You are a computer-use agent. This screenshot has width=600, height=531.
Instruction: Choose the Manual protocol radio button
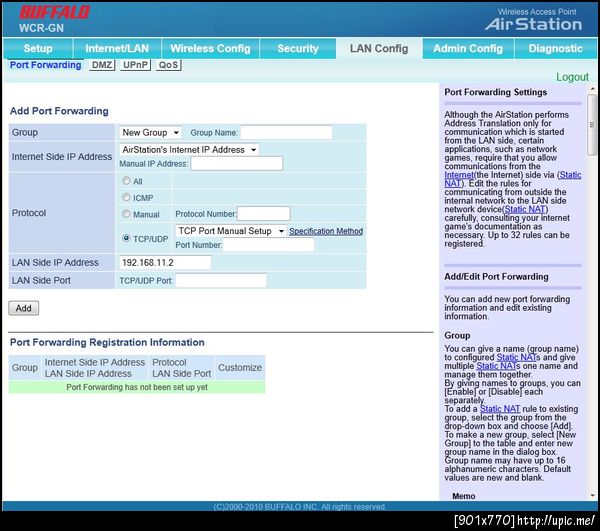click(x=126, y=213)
